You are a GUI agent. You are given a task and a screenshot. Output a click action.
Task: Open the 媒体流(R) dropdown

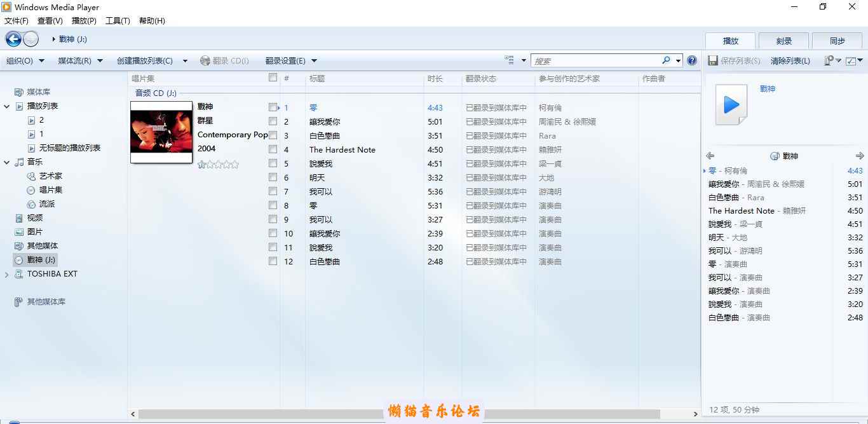tap(80, 61)
